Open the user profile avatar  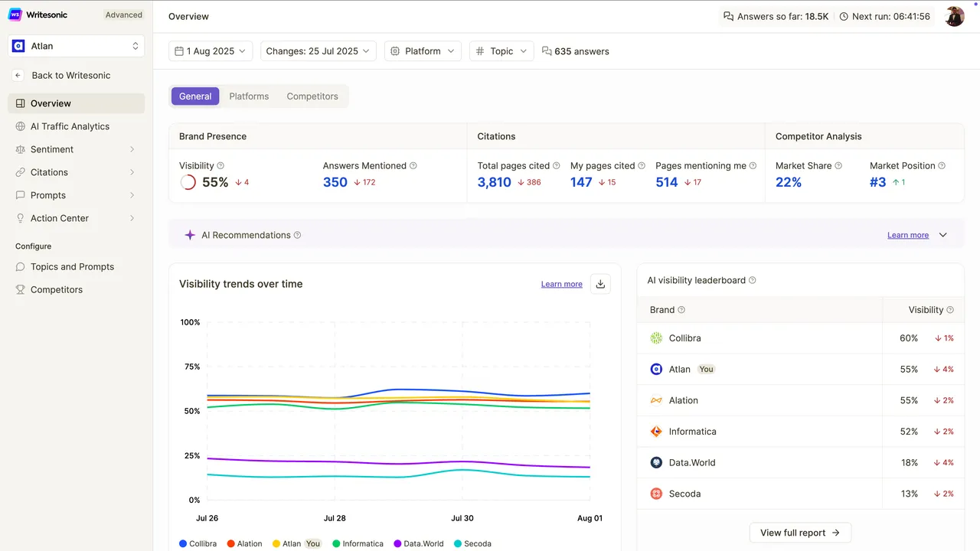pos(954,16)
